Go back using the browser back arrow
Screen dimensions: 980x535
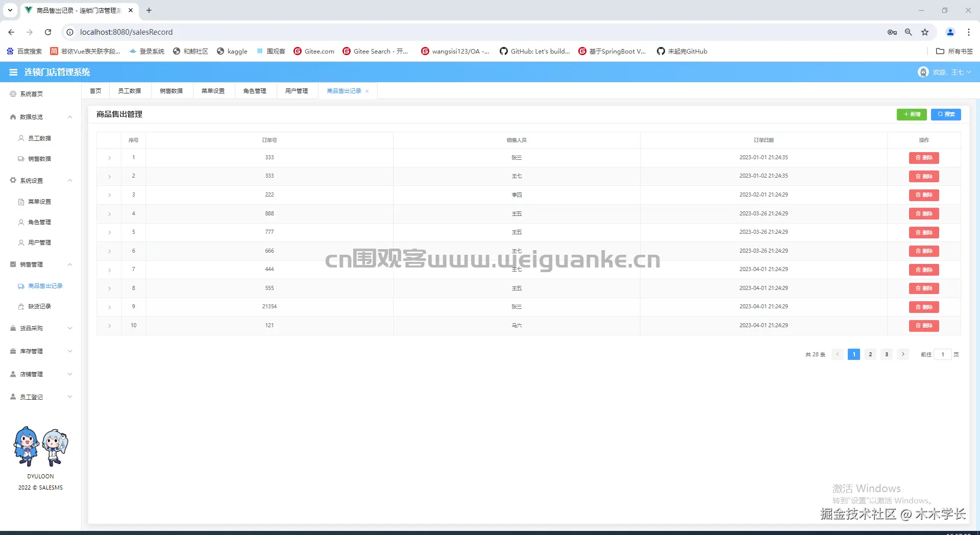pyautogui.click(x=11, y=32)
